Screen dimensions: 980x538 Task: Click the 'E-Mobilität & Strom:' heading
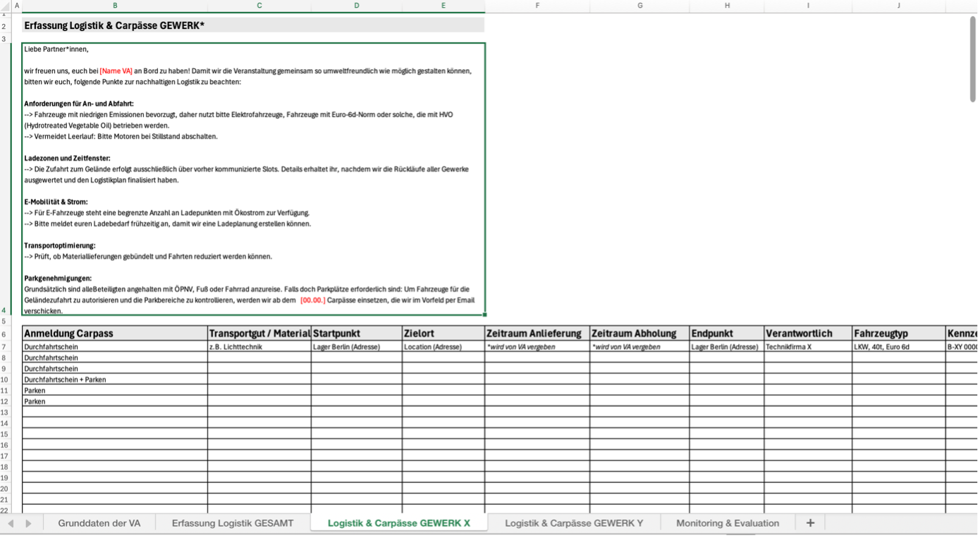pyautogui.click(x=56, y=202)
